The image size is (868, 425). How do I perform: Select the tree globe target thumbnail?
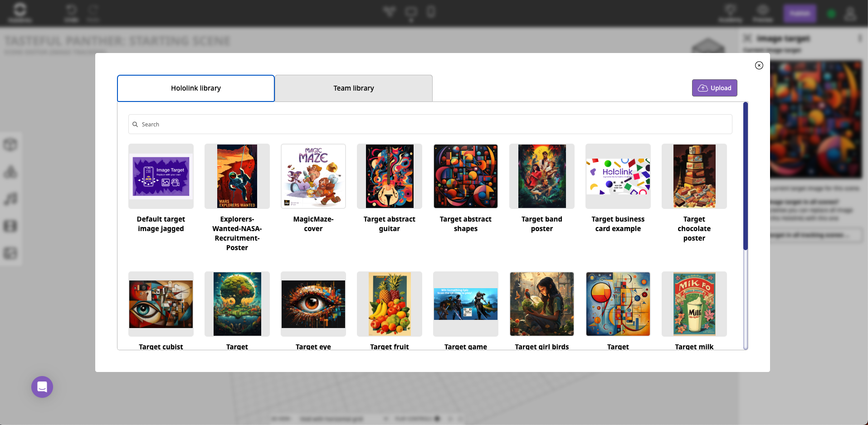pos(237,304)
